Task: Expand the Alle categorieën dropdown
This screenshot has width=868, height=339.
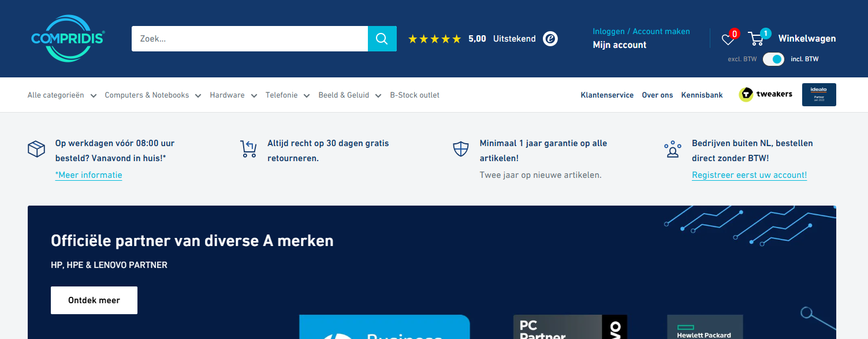Action: coord(57,95)
